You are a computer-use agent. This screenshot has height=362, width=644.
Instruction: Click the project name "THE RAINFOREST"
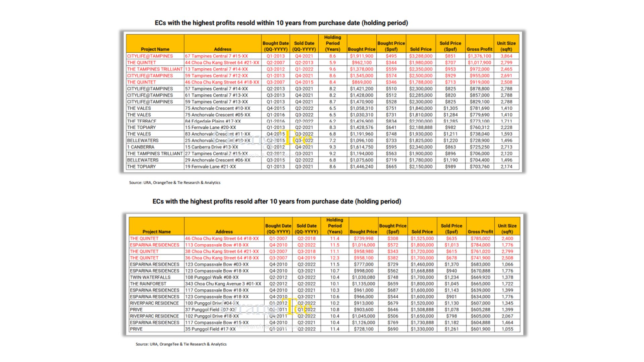point(148,284)
